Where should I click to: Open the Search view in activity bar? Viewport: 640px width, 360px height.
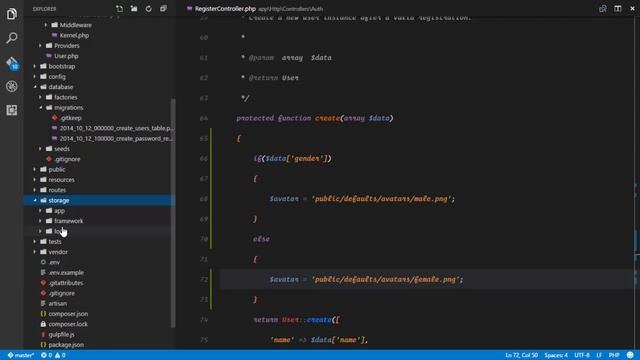(11, 38)
